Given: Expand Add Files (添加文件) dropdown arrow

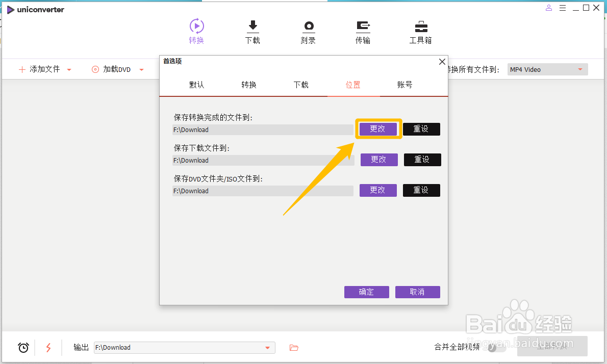Looking at the screenshot, I should coord(69,70).
